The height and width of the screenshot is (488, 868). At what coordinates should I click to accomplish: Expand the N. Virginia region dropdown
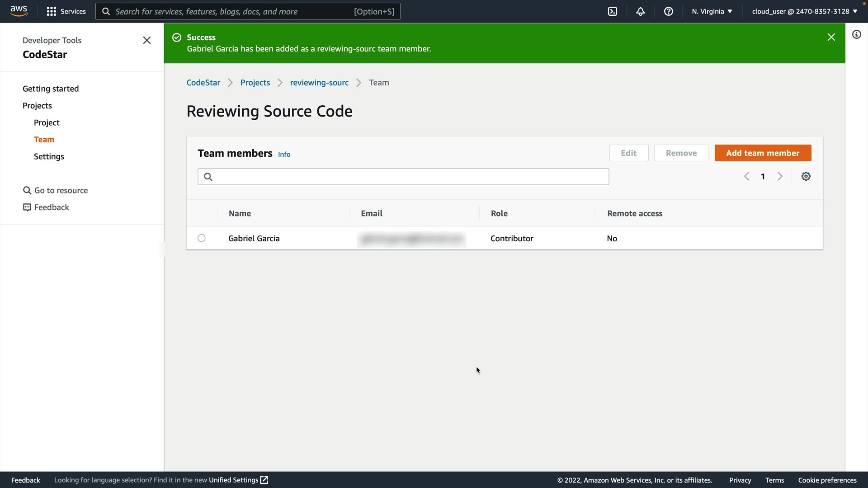[712, 11]
